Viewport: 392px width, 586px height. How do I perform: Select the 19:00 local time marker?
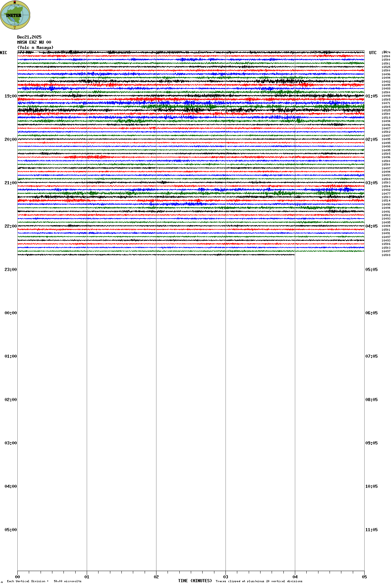coord(10,96)
